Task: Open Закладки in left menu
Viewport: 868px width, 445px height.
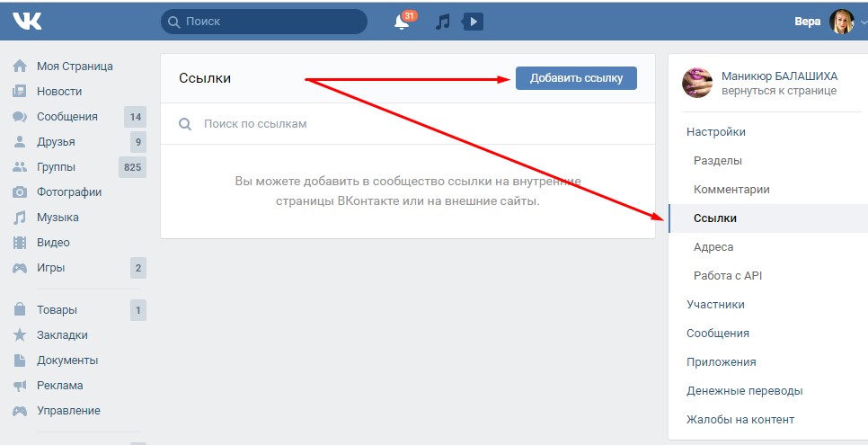Action: pos(62,334)
